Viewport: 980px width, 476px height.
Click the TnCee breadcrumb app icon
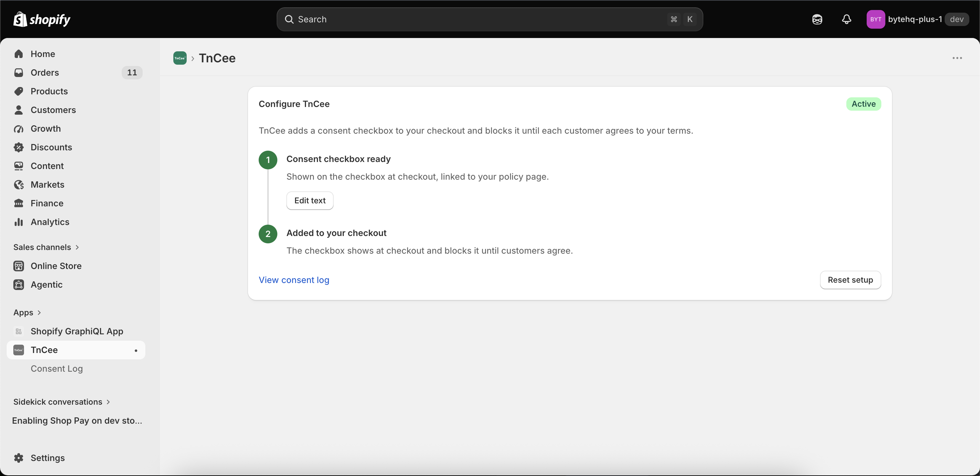pos(180,58)
